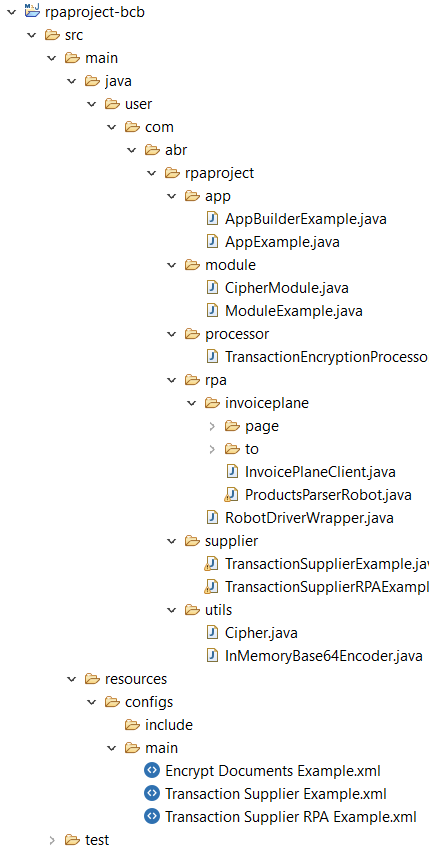Click the rpaproject-bcb Maven project icon
Viewport: 429px width, 855px height.
point(32,11)
